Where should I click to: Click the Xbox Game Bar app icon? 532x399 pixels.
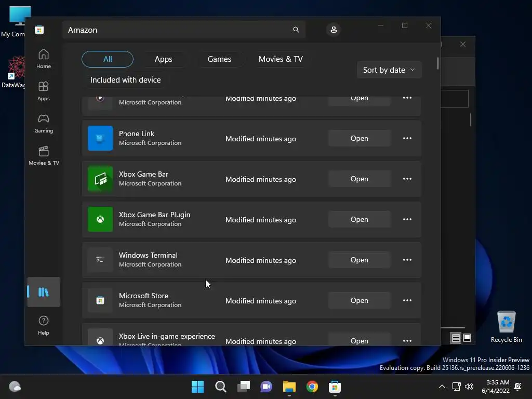coord(100,179)
